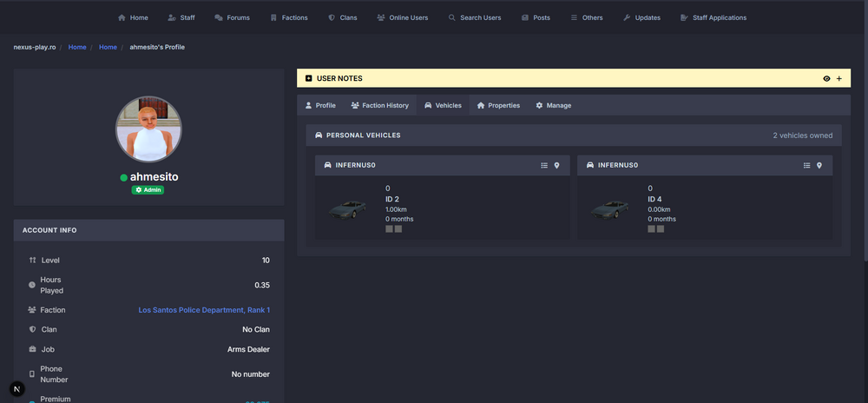Click the first Home breadcrumb link
Screen dimensions: 868x403
(77, 47)
